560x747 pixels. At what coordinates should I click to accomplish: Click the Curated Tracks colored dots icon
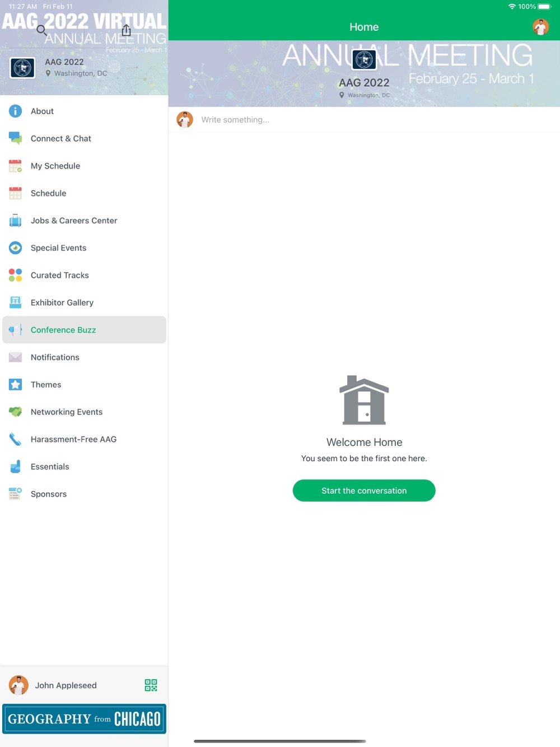tap(15, 275)
